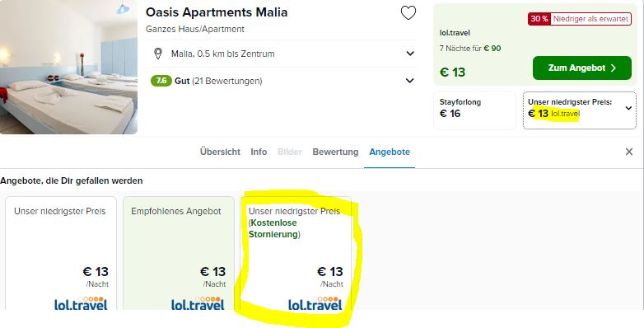Save Oasis Apartments Malia with heart icon
644x328 pixels.
pyautogui.click(x=408, y=13)
